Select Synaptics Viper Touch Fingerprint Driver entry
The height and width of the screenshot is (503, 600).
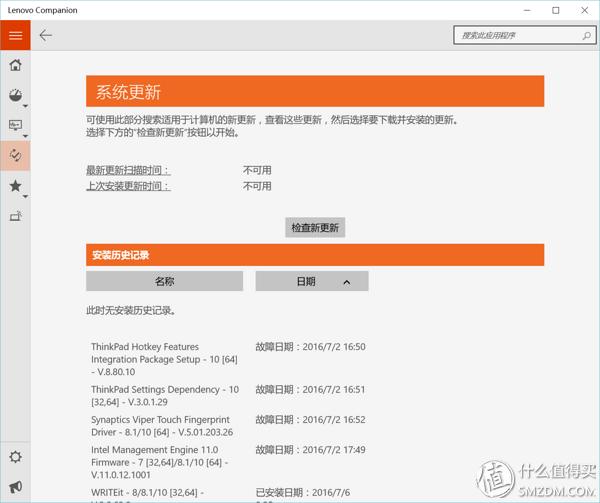click(162, 426)
